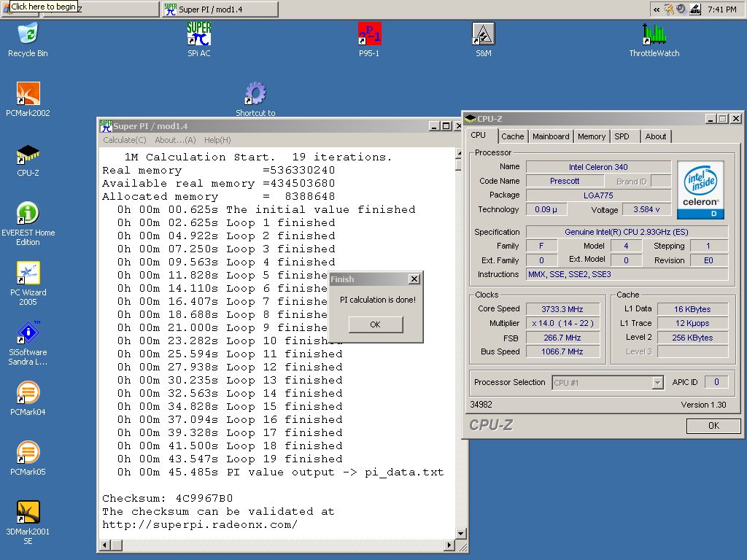Switch to the Memory tab in CPU-Z
This screenshot has width=747, height=560.
click(x=591, y=136)
